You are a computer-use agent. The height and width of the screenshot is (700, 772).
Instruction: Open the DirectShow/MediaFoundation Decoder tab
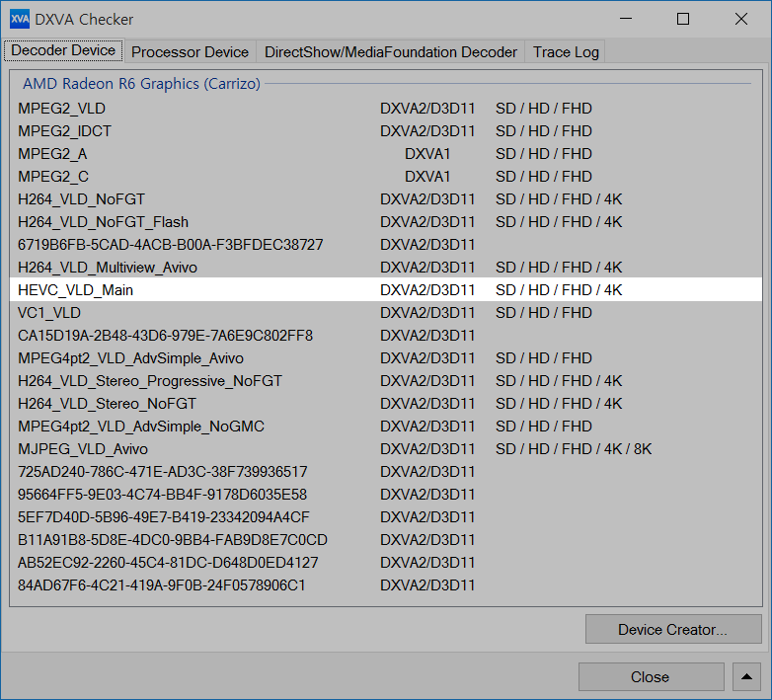pyautogui.click(x=390, y=51)
